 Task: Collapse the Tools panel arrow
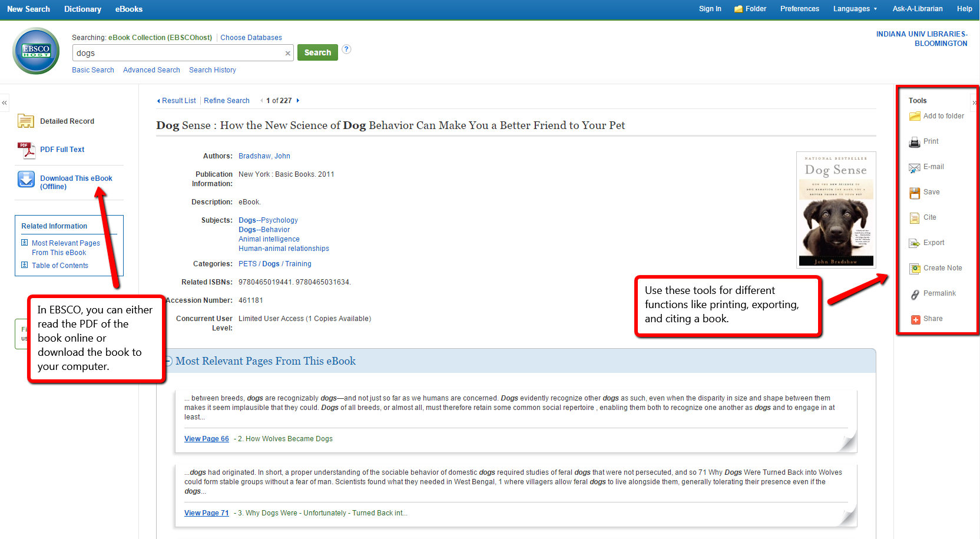[x=974, y=102]
